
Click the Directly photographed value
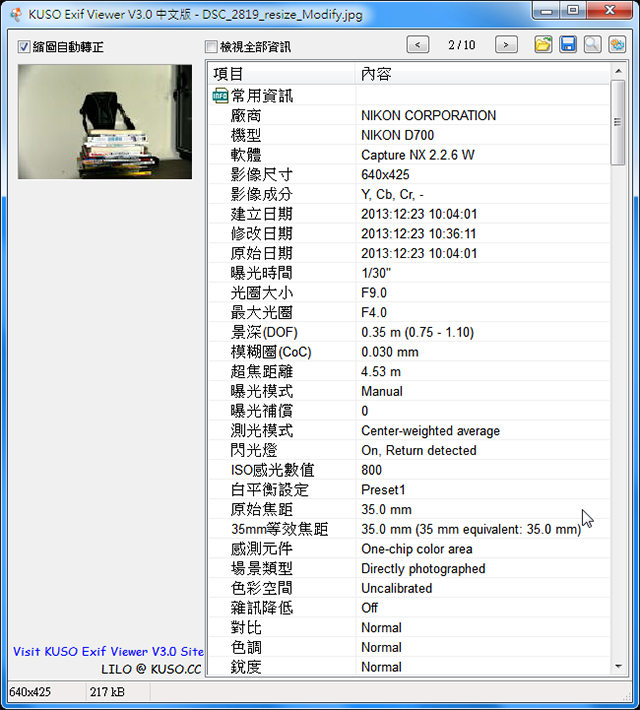(x=423, y=568)
